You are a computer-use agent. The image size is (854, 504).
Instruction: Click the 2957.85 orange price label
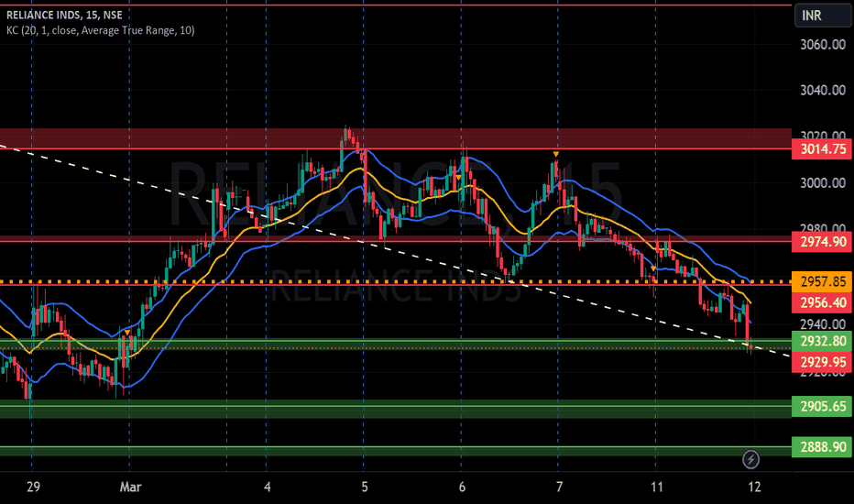(823, 281)
